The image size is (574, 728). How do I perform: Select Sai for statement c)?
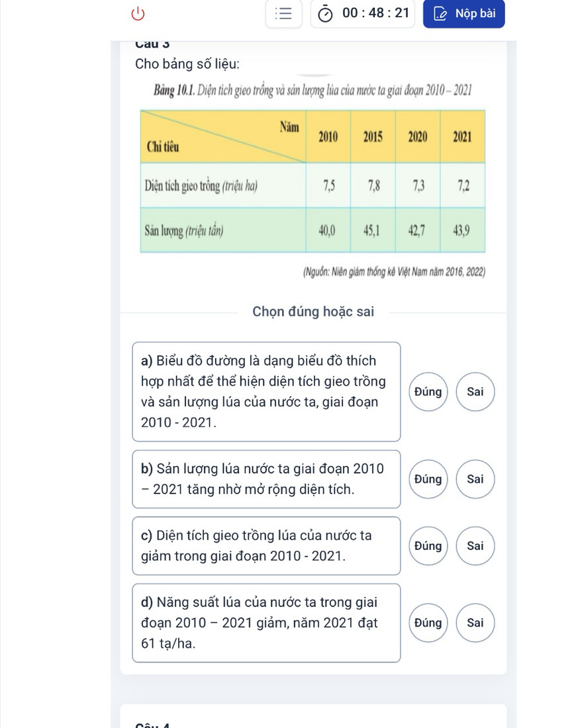pyautogui.click(x=475, y=546)
